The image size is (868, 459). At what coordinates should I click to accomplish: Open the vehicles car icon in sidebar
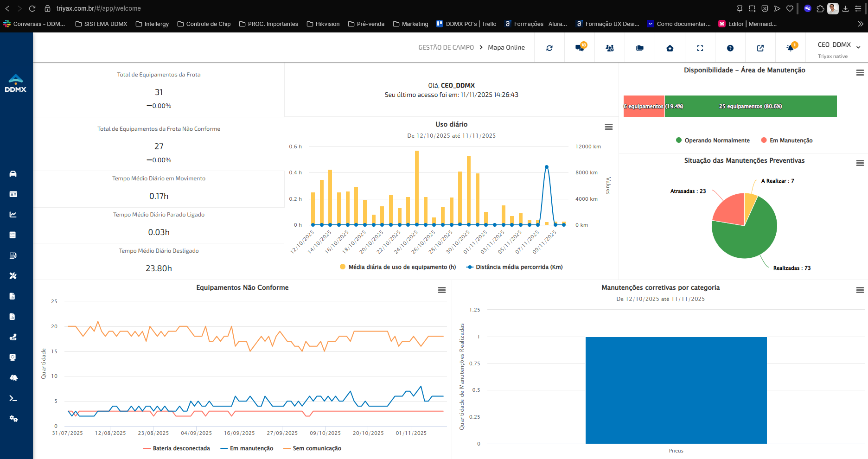coord(13,173)
